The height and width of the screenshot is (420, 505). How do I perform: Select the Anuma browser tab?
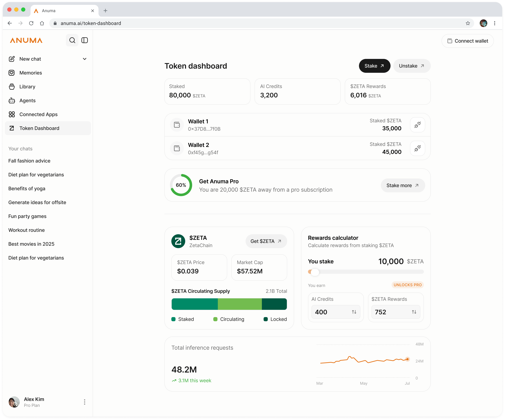pyautogui.click(x=64, y=11)
